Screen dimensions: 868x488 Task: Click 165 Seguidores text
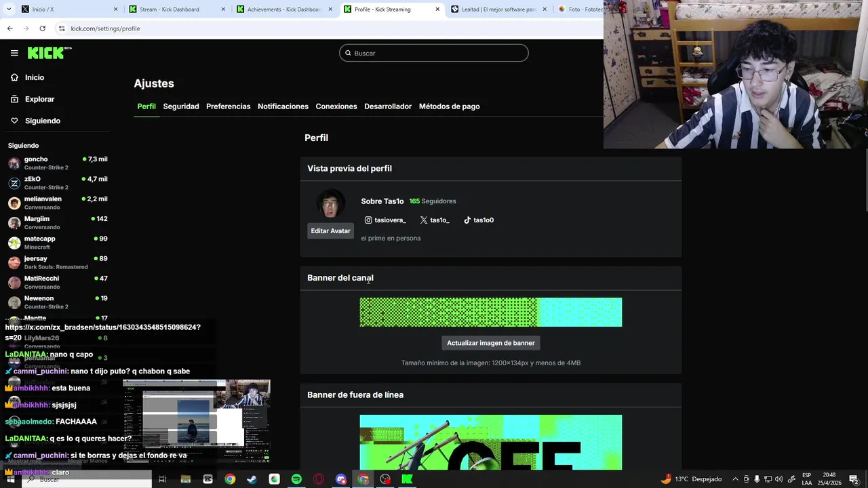pyautogui.click(x=433, y=201)
